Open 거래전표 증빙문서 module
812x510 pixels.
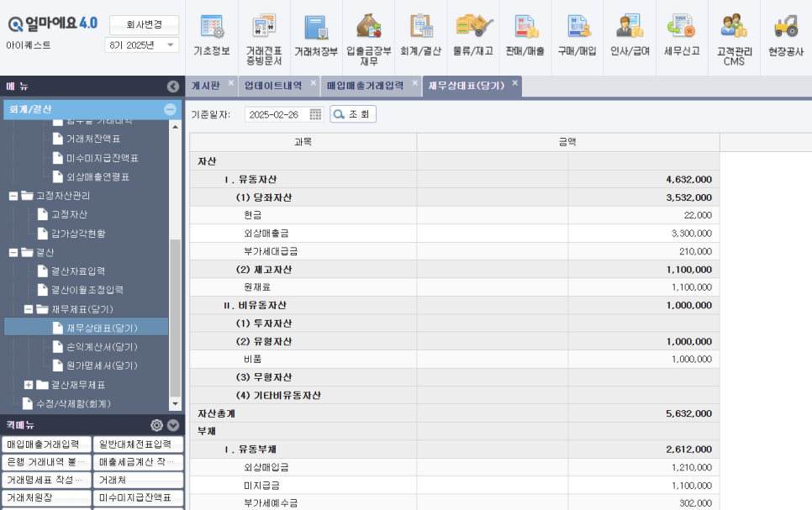[x=264, y=39]
